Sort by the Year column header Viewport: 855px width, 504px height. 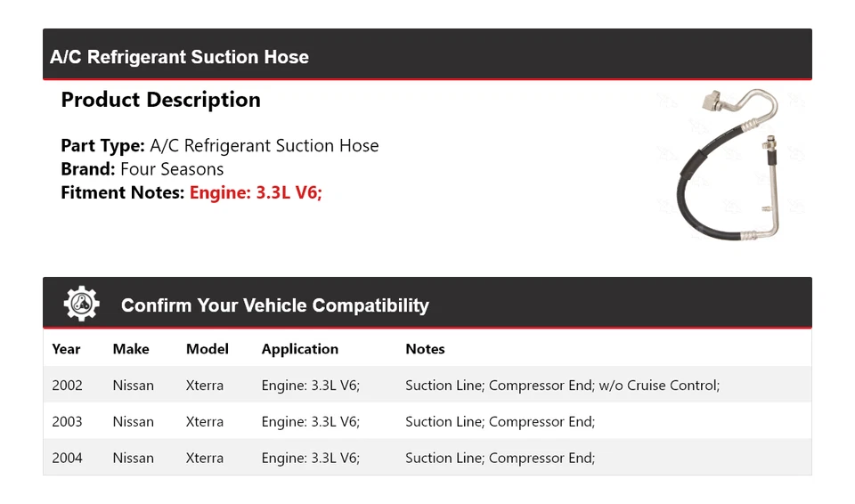tap(66, 349)
